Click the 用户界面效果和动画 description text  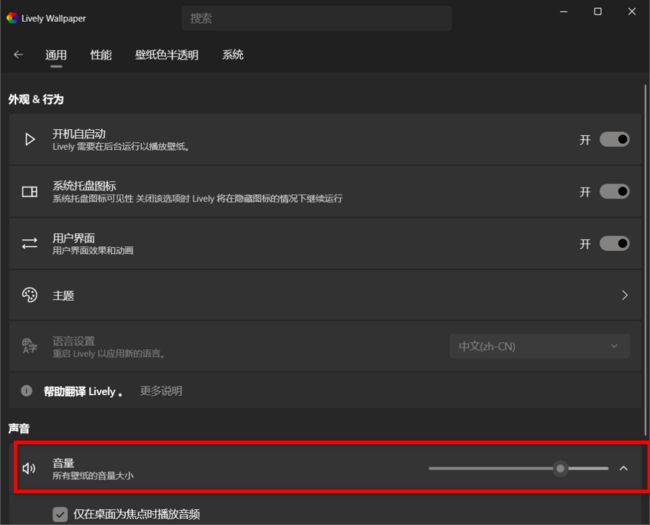[93, 250]
